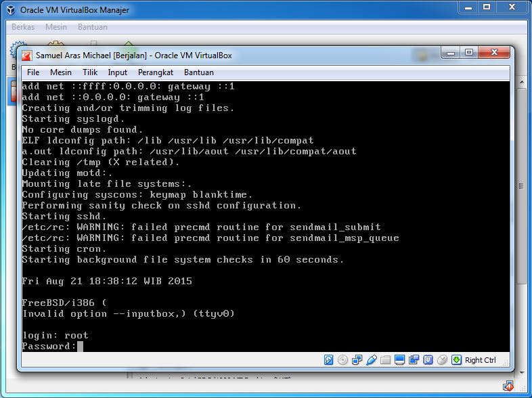
Task: Open Mesin menu in VirtualBox Manager
Action: coord(56,27)
